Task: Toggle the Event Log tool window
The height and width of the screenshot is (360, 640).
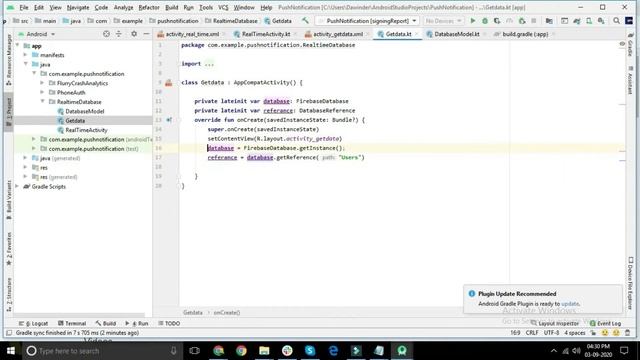Action: pos(605,323)
